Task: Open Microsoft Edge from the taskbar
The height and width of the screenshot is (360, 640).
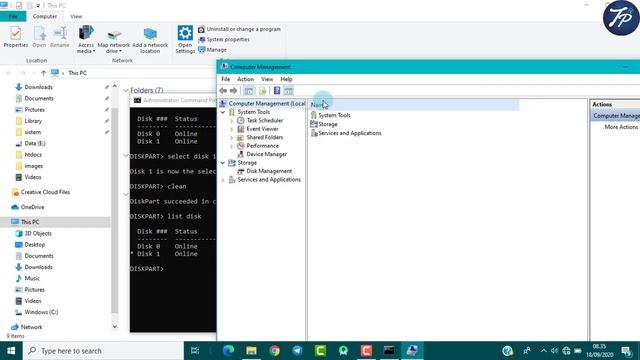Action: (x=228, y=351)
